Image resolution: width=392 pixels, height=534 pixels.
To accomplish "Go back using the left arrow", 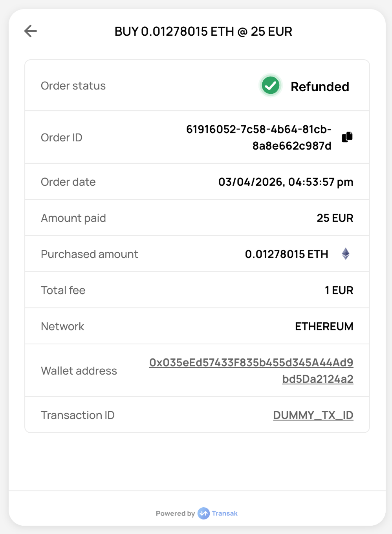I will [31, 31].
